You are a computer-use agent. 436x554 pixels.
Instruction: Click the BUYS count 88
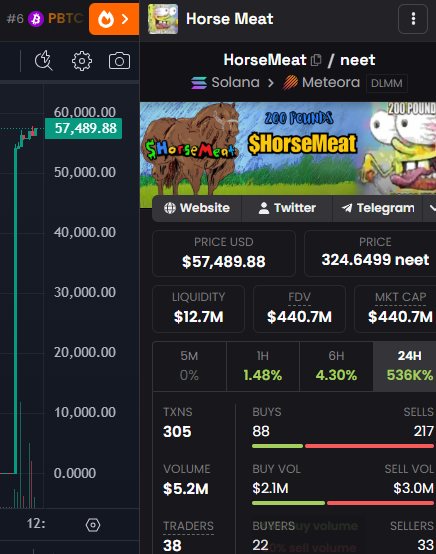click(x=261, y=431)
